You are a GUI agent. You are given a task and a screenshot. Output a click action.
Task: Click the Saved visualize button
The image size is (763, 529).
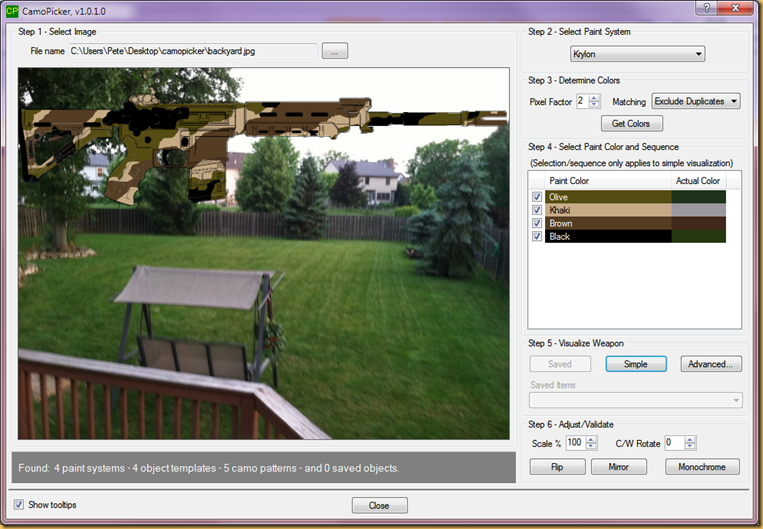560,364
